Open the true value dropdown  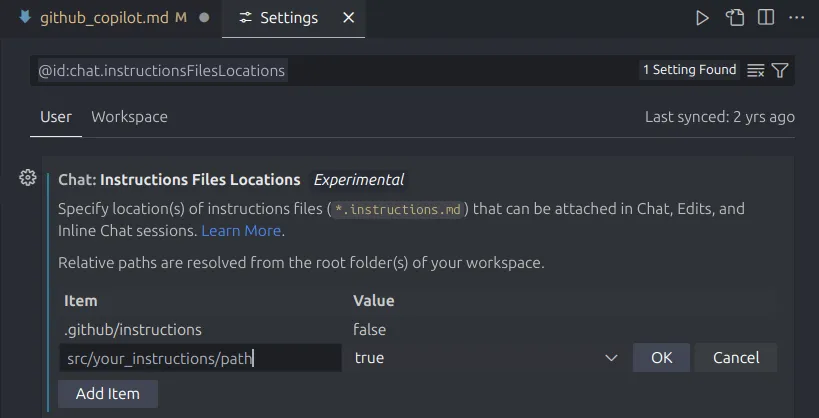point(485,358)
